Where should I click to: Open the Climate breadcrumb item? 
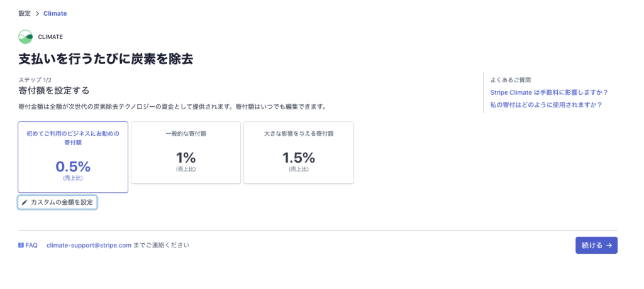click(x=55, y=13)
